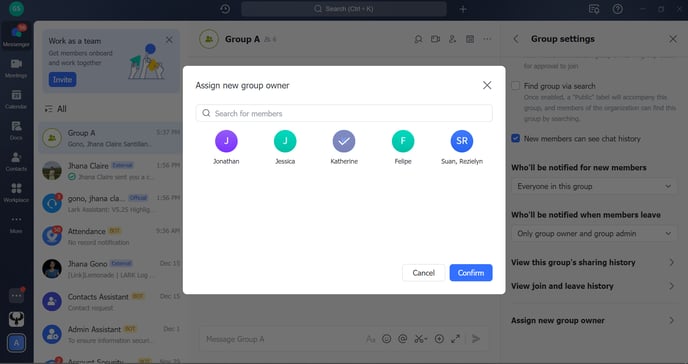Click the search icon in Group A header

point(418,39)
